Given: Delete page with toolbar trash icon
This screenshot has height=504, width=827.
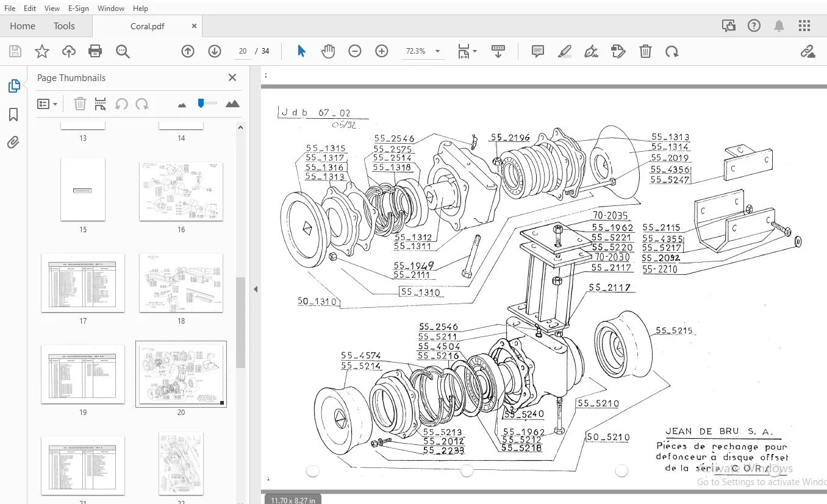Looking at the screenshot, I should (x=645, y=51).
